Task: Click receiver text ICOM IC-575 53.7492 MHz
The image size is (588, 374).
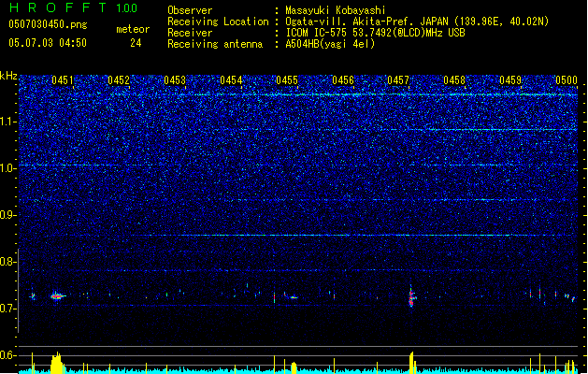Action: tap(375, 33)
